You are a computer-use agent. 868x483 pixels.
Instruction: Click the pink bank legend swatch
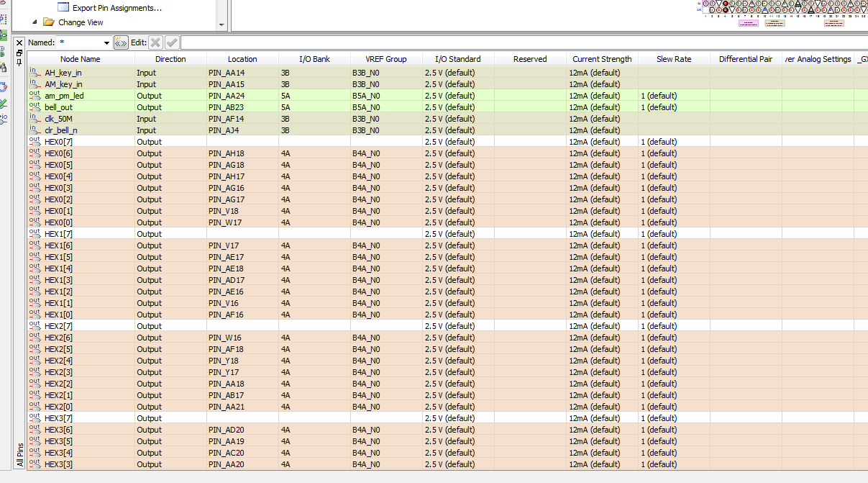pyautogui.click(x=749, y=23)
